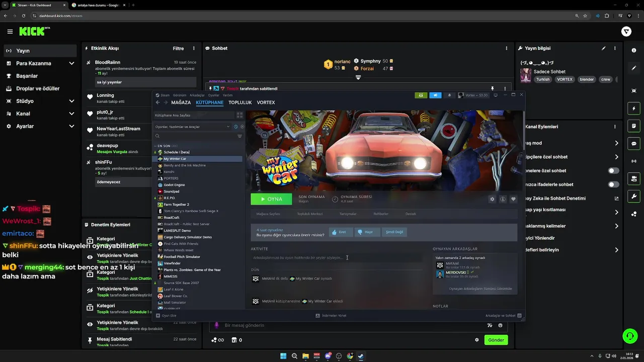Click Şimdi Değil button

(394, 232)
